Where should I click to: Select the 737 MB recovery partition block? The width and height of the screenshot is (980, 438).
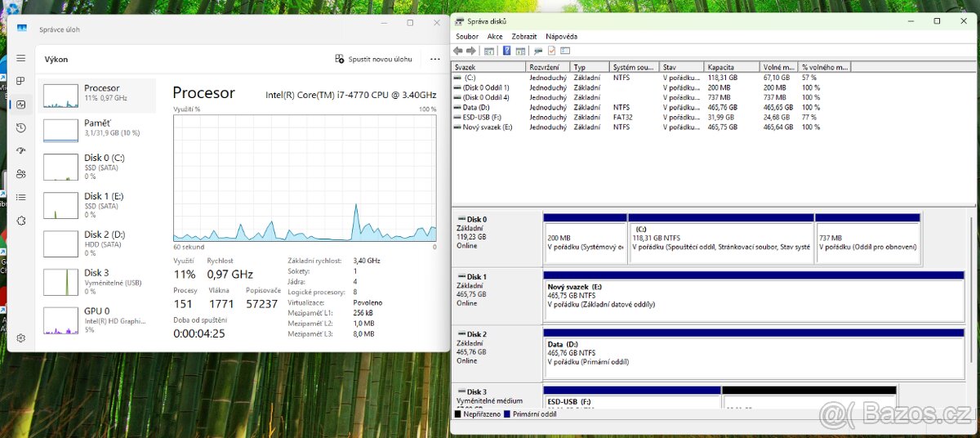coord(868,239)
